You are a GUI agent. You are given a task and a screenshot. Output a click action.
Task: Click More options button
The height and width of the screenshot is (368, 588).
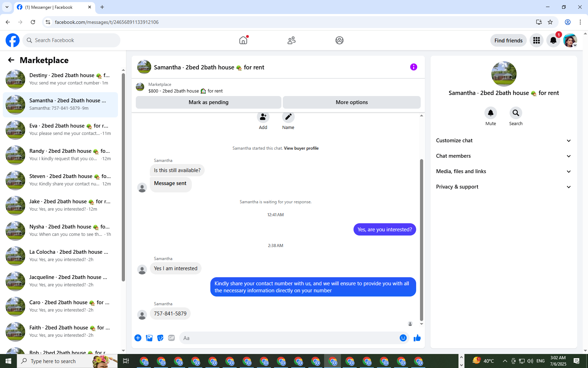coord(352,102)
